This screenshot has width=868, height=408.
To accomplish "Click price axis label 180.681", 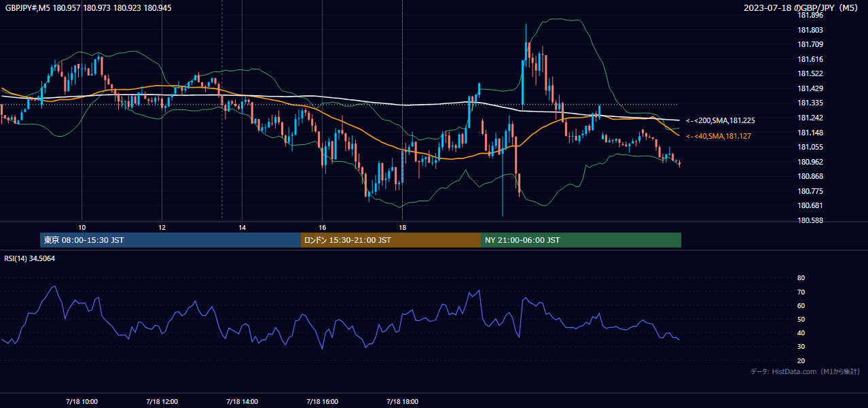I will 810,205.
